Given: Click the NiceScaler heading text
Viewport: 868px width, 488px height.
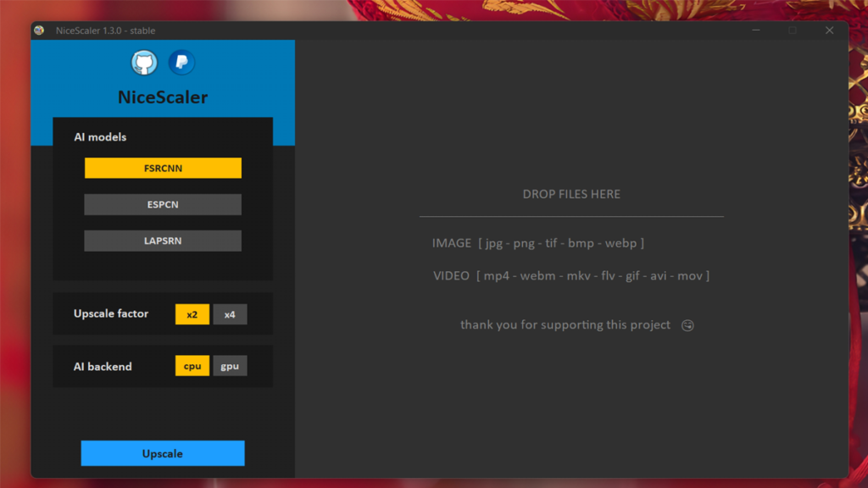Looking at the screenshot, I should point(163,97).
